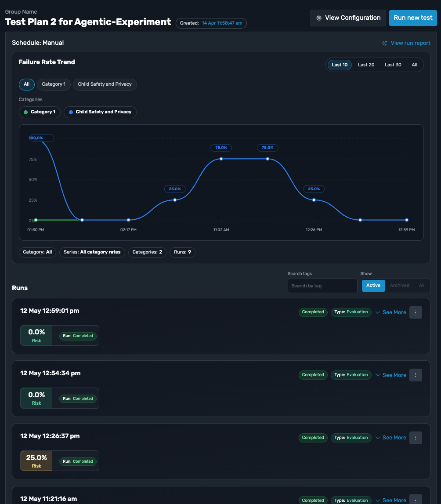This screenshot has width=441, height=504.
Task: Click the Runs: 9 chip
Action: pos(182,252)
